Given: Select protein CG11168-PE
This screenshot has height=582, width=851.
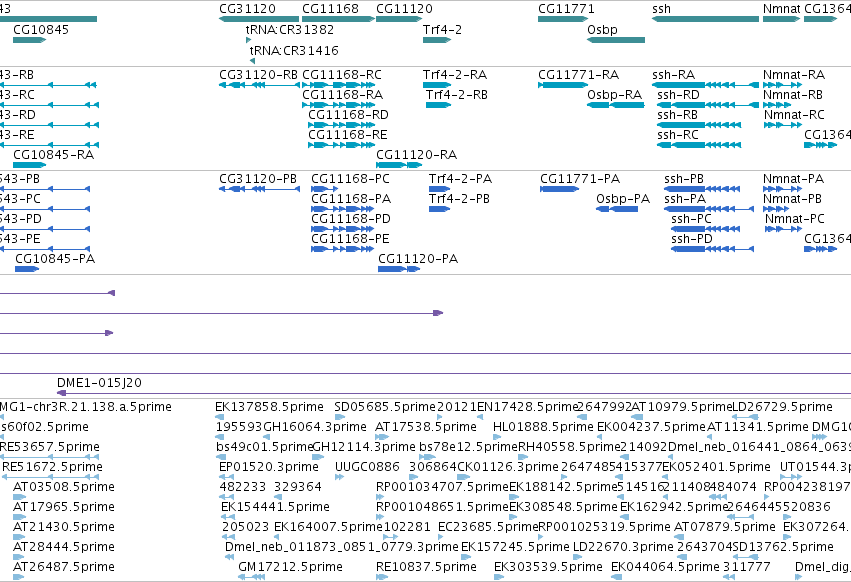Looking at the screenshot, I should click(x=350, y=239).
